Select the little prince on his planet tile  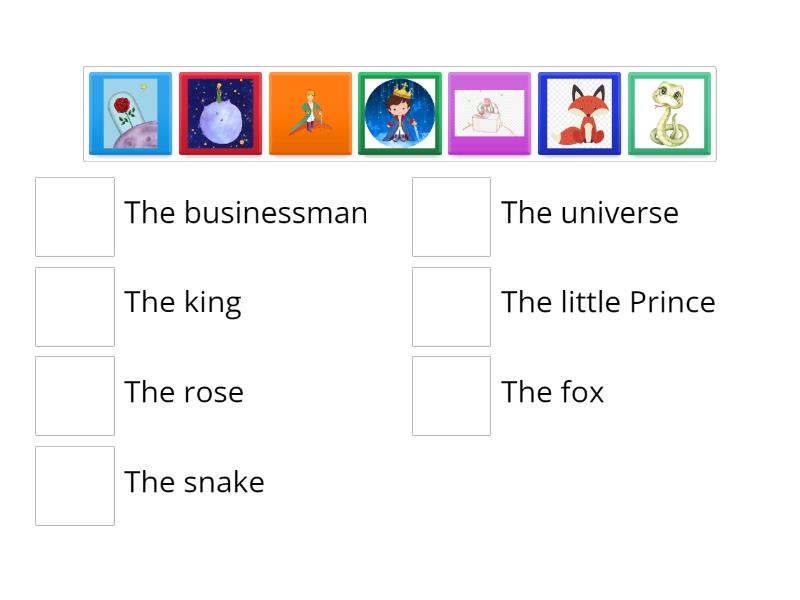coord(219,113)
